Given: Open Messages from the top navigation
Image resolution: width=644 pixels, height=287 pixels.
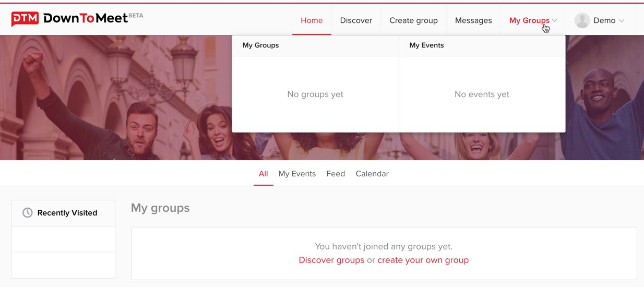Looking at the screenshot, I should pyautogui.click(x=473, y=20).
